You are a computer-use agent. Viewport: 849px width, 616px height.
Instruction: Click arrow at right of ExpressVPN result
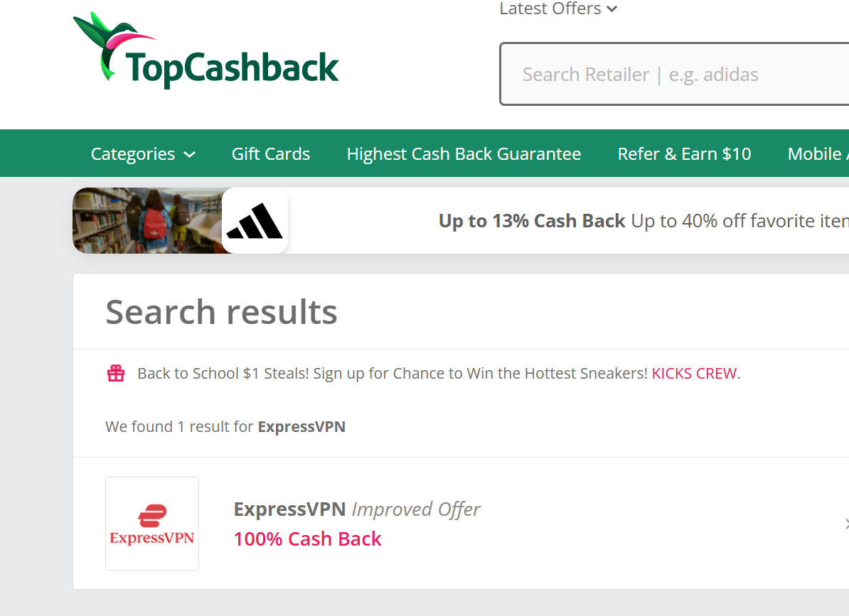[845, 524]
